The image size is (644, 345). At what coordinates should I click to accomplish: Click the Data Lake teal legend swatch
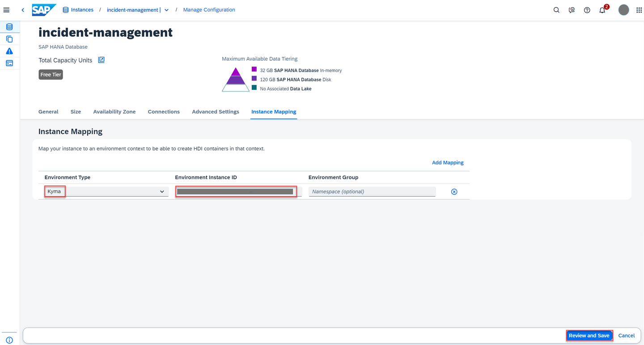[x=254, y=88]
